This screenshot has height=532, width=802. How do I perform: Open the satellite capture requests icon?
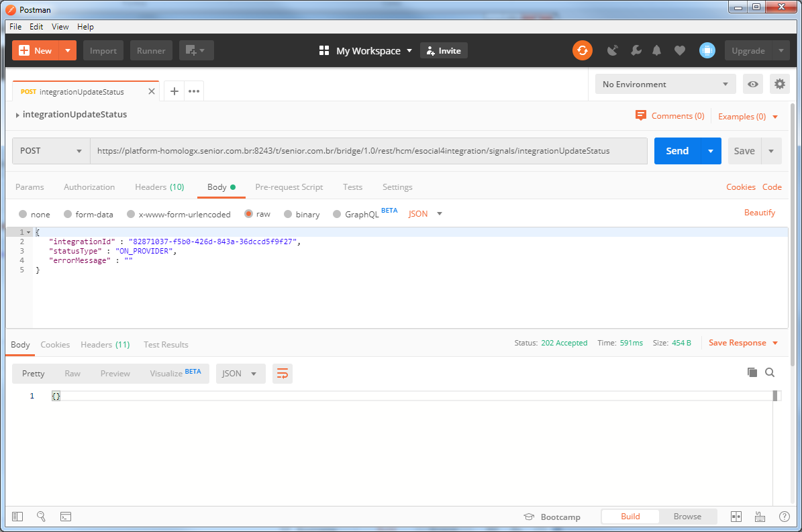[x=612, y=50]
